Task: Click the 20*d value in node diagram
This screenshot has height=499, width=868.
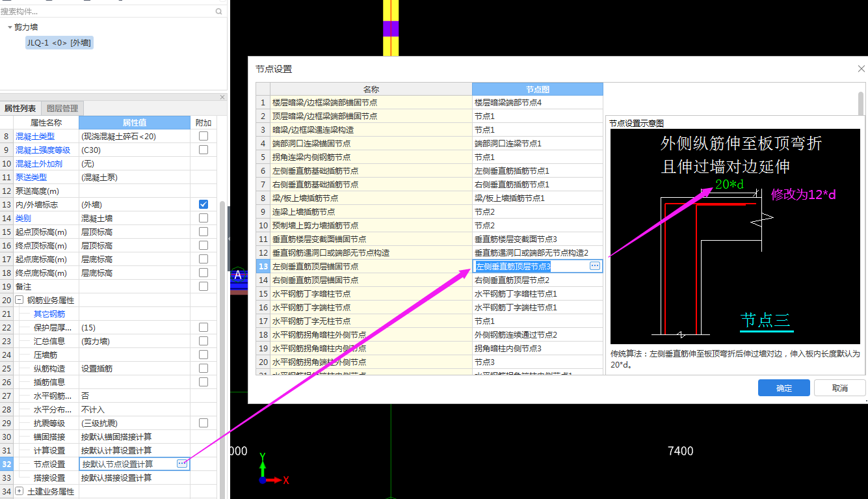Action: [729, 185]
